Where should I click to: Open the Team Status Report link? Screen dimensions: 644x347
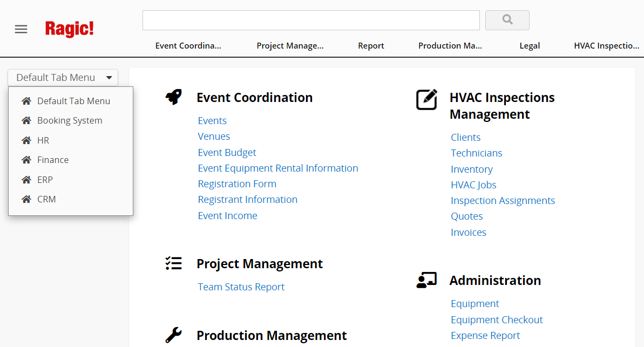(x=241, y=287)
